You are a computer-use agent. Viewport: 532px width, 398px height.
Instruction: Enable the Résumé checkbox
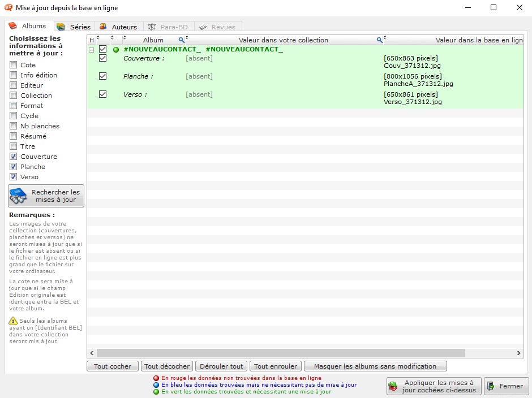coord(13,136)
